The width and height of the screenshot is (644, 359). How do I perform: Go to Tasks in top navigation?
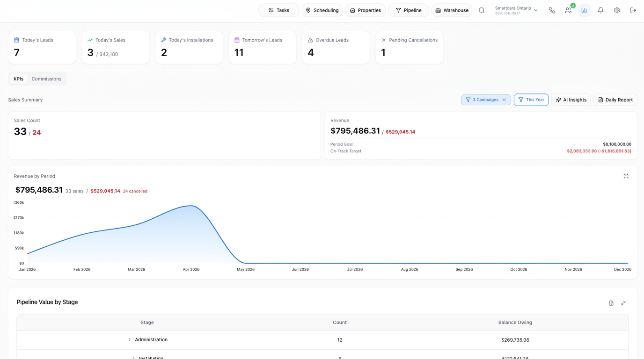click(279, 10)
